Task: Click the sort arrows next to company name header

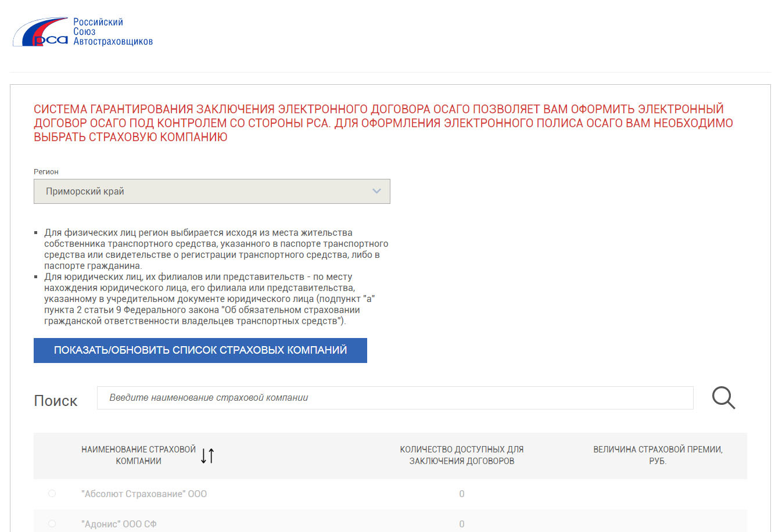Action: (207, 456)
